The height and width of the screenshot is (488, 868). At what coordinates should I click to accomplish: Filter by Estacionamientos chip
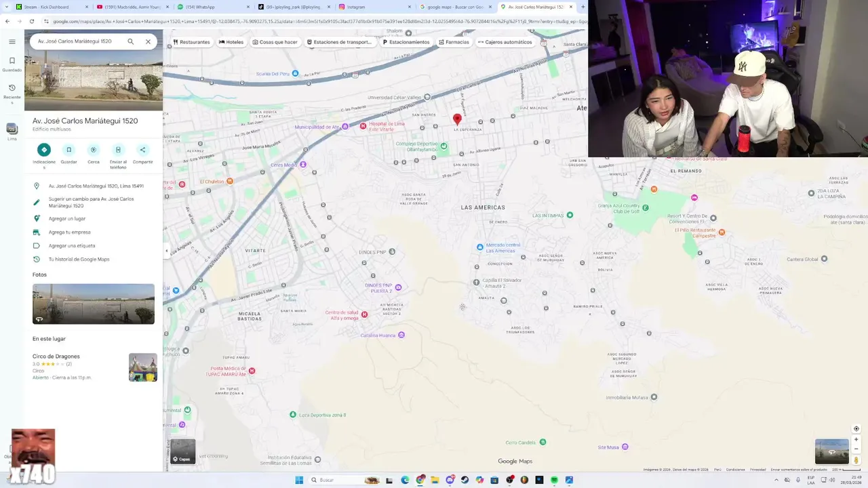(406, 42)
